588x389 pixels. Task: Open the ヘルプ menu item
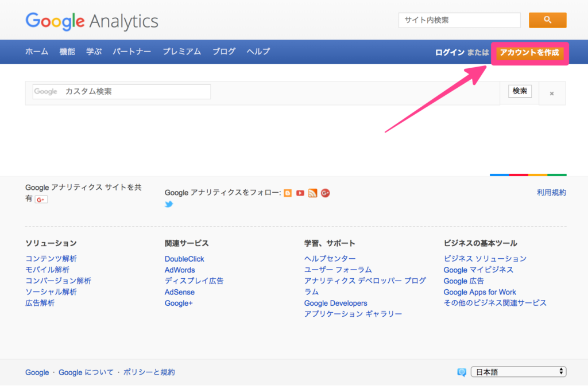(x=258, y=52)
